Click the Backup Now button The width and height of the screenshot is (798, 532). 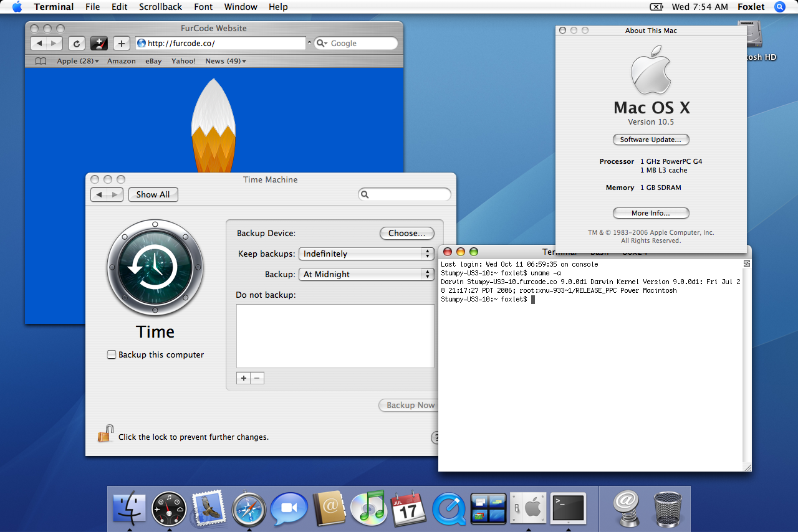click(410, 405)
